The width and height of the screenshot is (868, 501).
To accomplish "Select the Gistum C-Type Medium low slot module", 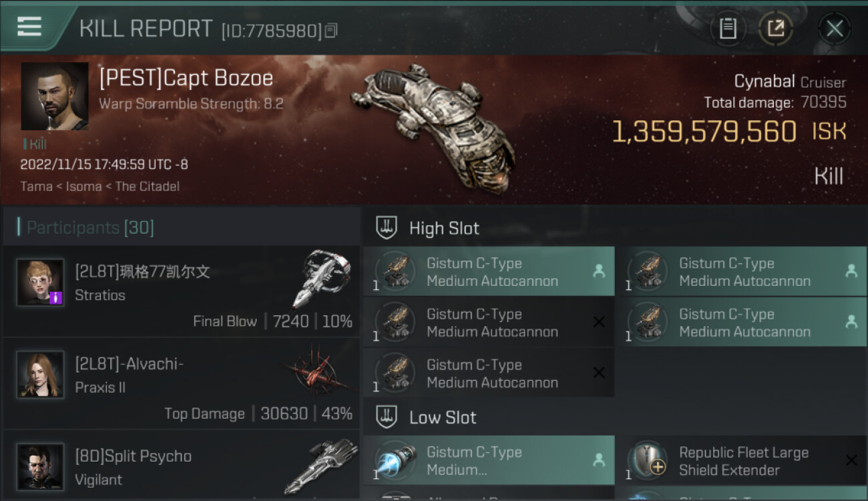I will click(489, 461).
